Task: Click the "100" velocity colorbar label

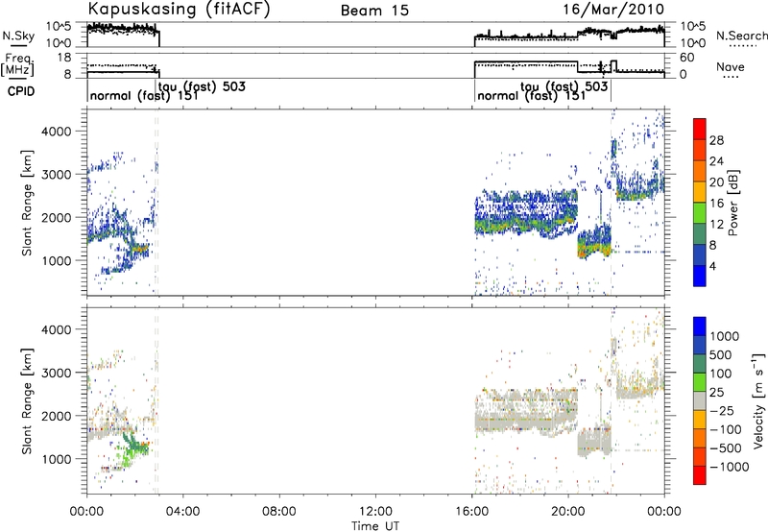Action: point(721,374)
